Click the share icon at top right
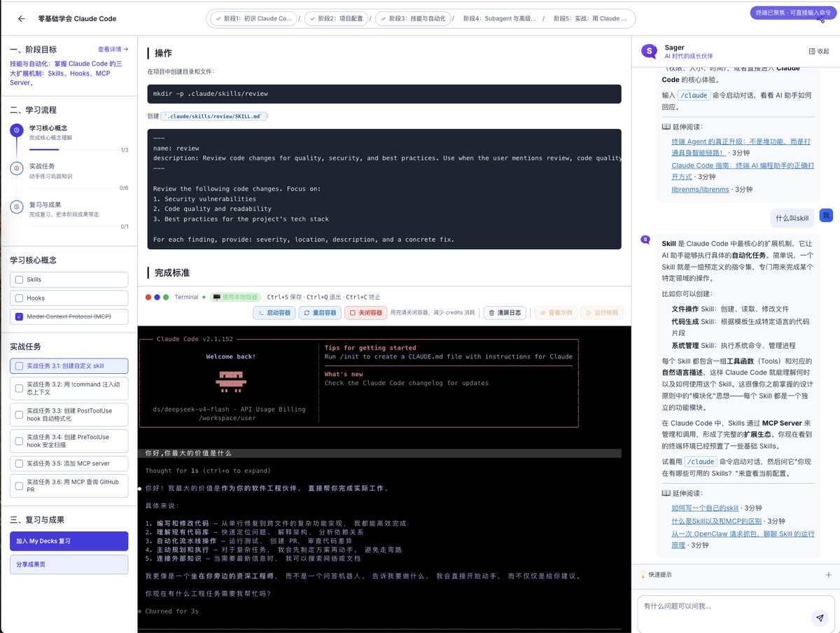The width and height of the screenshot is (840, 633). pyautogui.click(x=821, y=21)
